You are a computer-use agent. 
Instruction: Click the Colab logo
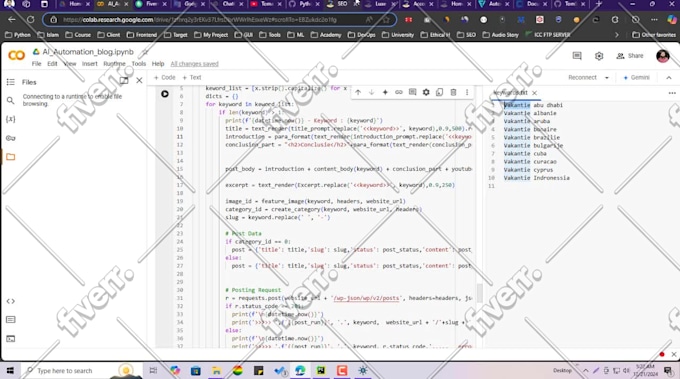click(16, 56)
